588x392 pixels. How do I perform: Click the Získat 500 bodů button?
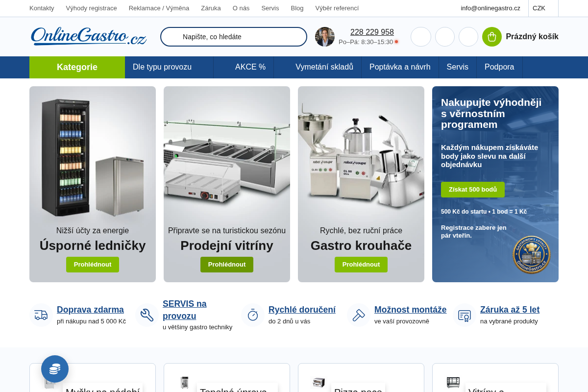tap(473, 190)
